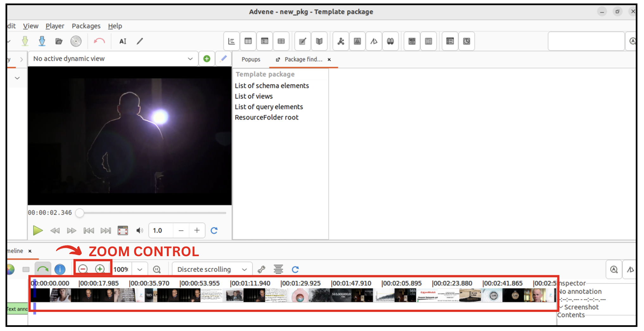Toggle fullscreen video icon
The height and width of the screenshot is (331, 644).
[x=123, y=230]
